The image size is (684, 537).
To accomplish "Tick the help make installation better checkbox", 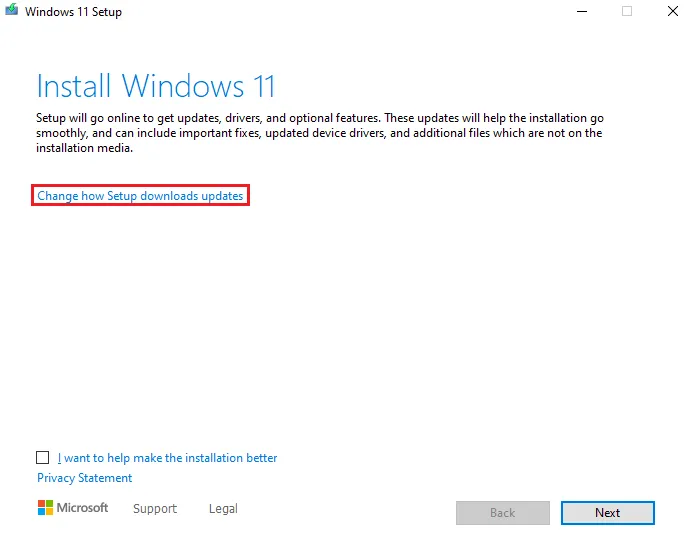I will coord(42,458).
